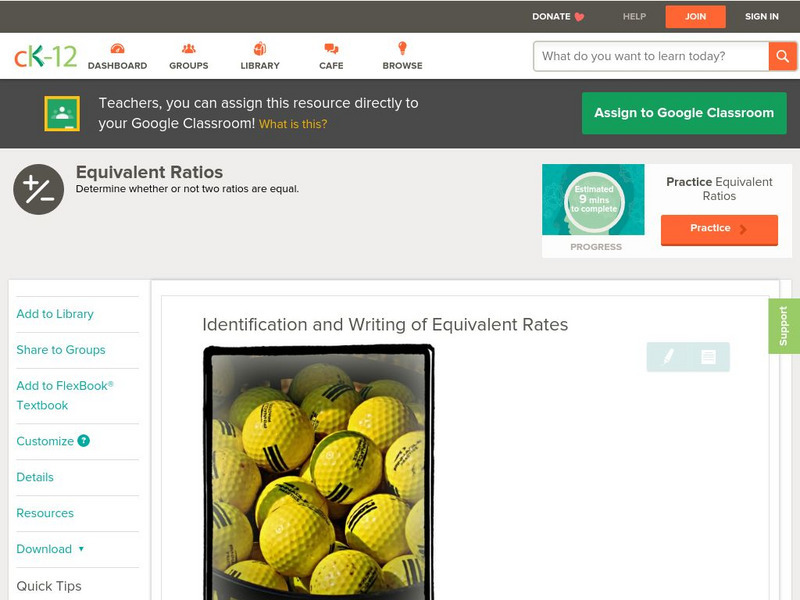Click the highlighter pen icon

(668, 356)
